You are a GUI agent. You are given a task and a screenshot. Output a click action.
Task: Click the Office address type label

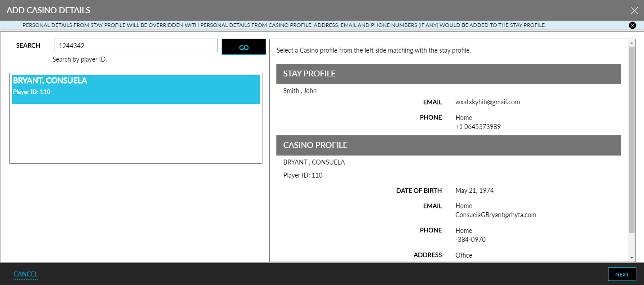pos(464,255)
